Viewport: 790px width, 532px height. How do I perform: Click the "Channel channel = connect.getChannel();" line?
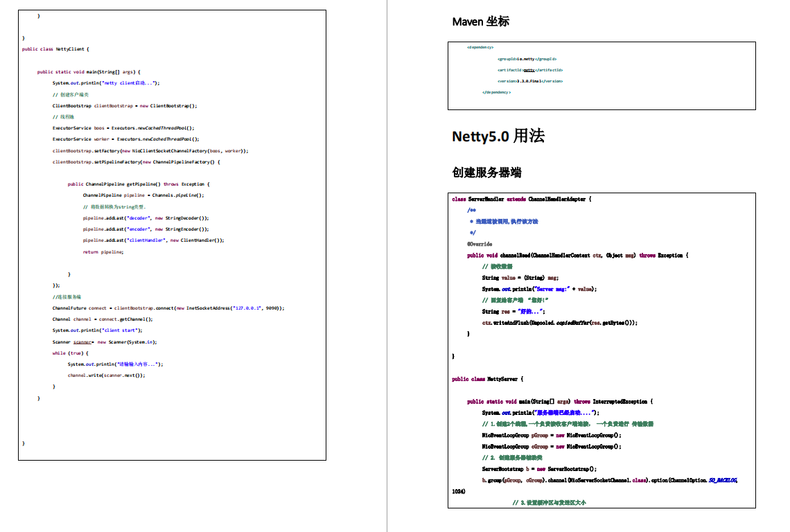(103, 319)
